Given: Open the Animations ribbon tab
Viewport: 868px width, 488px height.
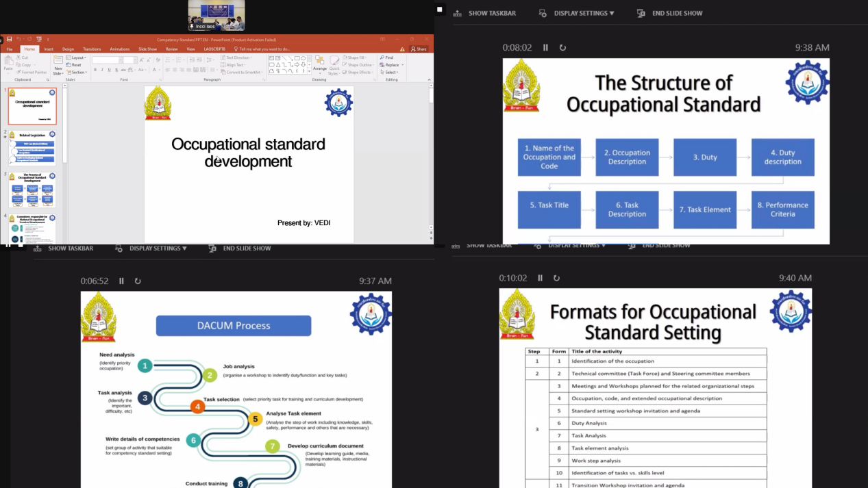Looking at the screenshot, I should (x=119, y=49).
